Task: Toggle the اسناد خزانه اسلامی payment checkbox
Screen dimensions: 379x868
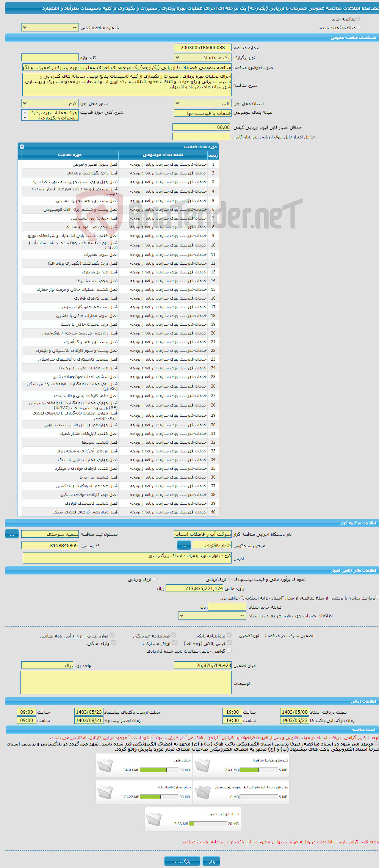Action: [x=377, y=598]
